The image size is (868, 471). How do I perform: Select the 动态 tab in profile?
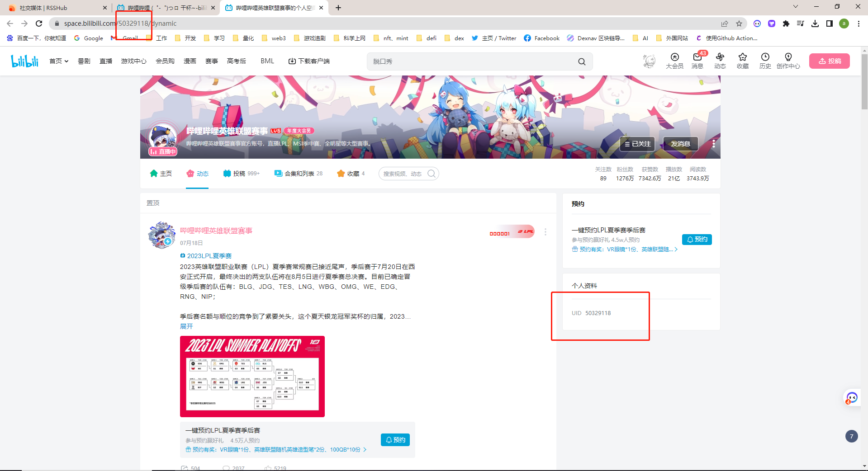click(198, 174)
